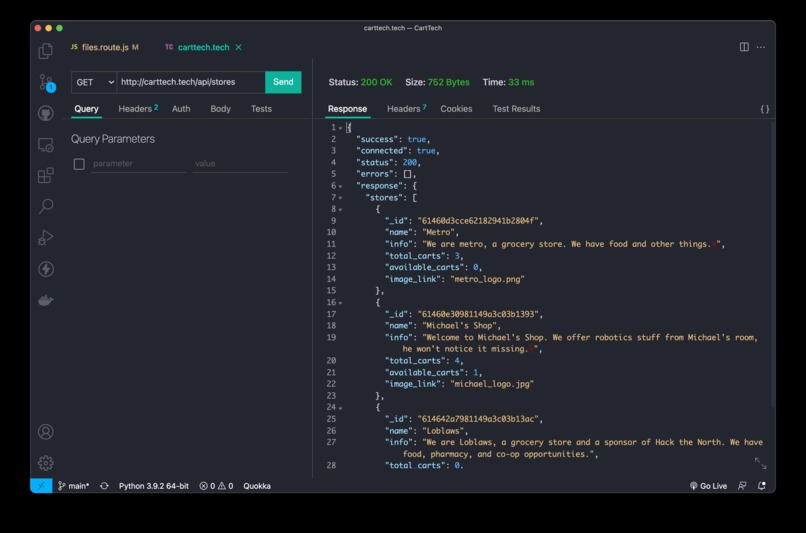The height and width of the screenshot is (533, 806).
Task: Click the notifications bell in status bar
Action: tap(762, 486)
